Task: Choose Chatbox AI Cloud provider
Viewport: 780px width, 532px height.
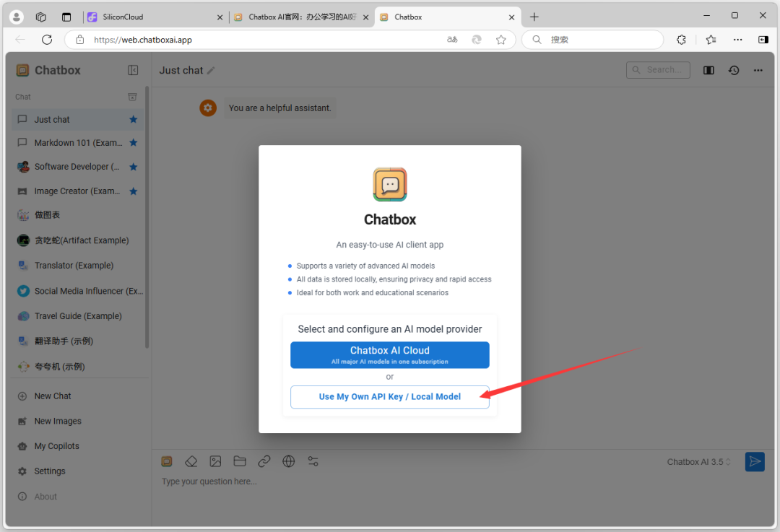Action: click(x=389, y=354)
